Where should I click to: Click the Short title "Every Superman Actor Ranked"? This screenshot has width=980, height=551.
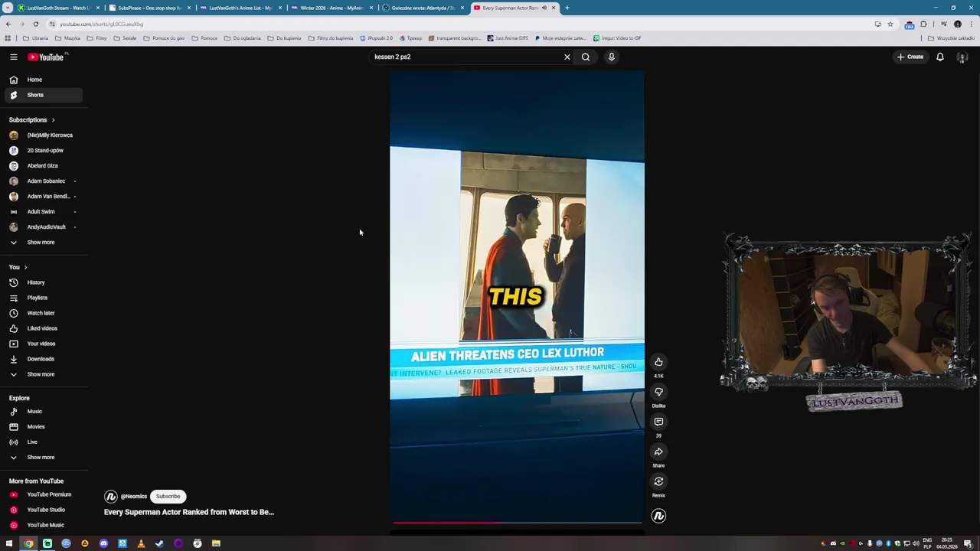point(189,512)
